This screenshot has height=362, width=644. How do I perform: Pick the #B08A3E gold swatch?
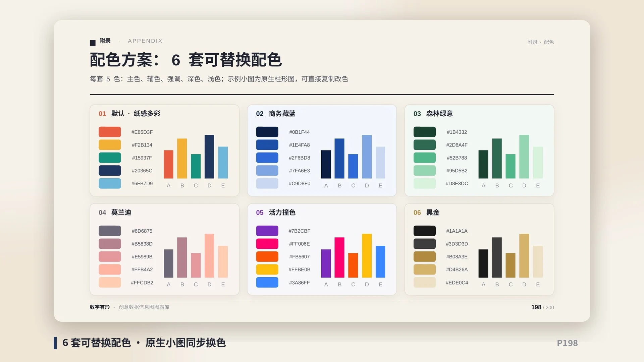pos(425,257)
